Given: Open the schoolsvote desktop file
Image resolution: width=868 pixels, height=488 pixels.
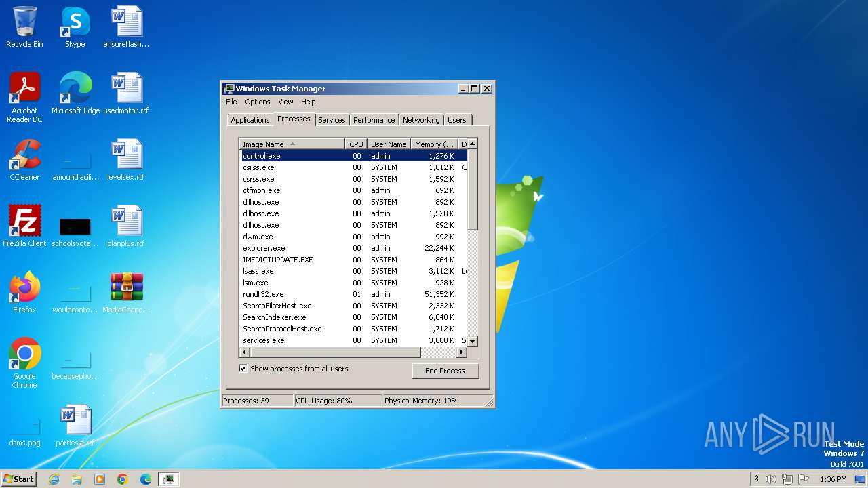Looking at the screenshot, I should coord(75,230).
